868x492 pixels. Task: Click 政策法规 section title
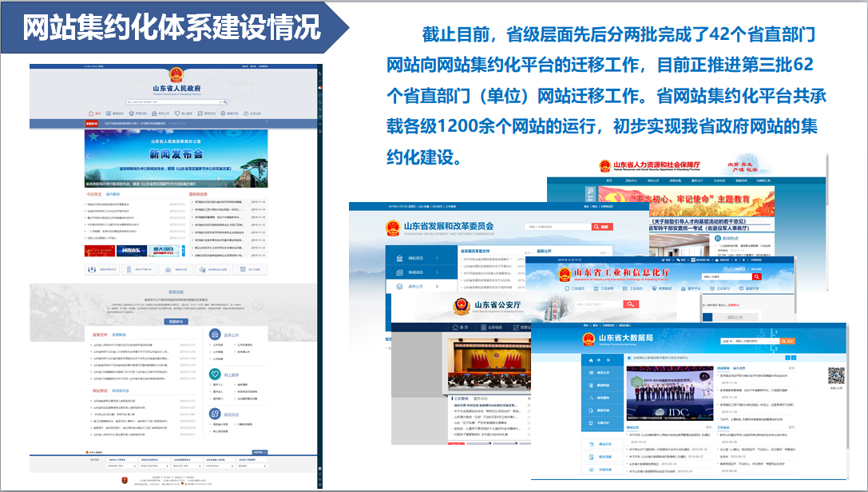(176, 292)
